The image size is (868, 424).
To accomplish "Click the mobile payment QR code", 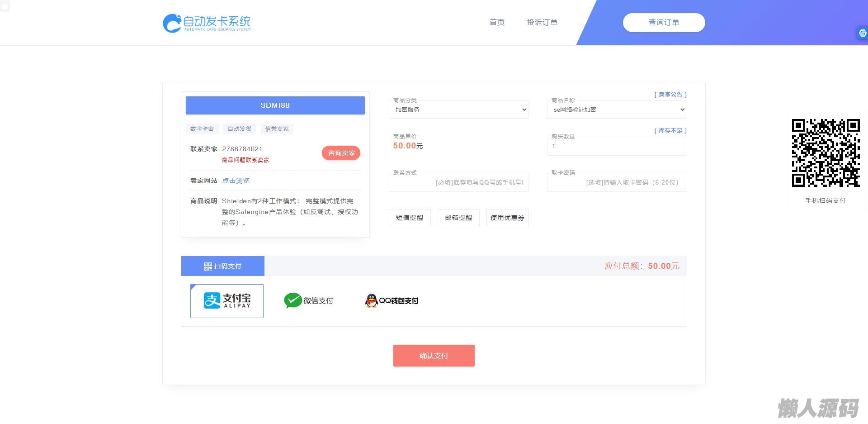I will click(x=826, y=152).
